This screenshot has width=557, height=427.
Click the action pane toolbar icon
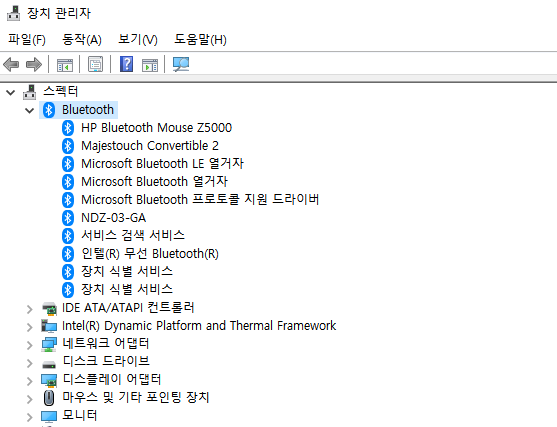point(150,65)
